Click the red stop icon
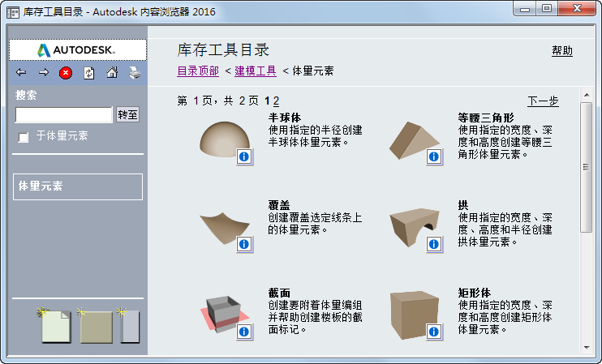This screenshot has height=364, width=602. [x=66, y=72]
